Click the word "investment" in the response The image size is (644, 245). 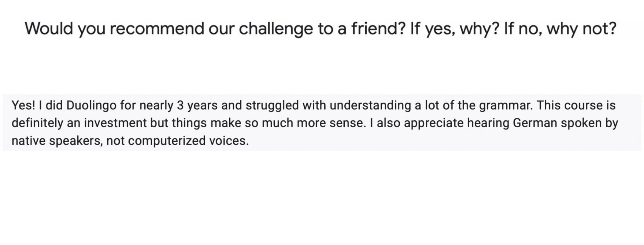point(115,123)
